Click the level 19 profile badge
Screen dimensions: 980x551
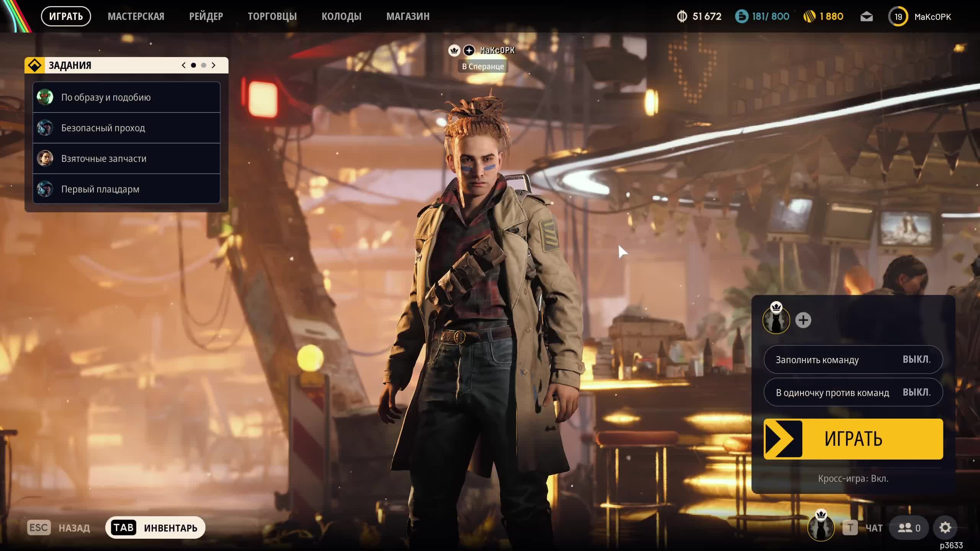pos(898,17)
